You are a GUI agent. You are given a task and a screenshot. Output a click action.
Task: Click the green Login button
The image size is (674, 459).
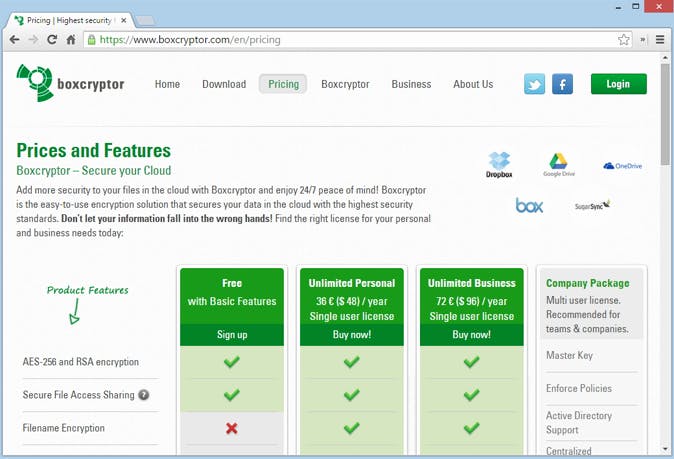click(619, 84)
